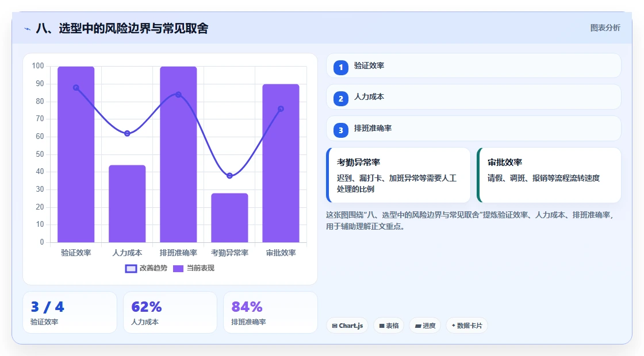Click the 改善趋势 legend label
Screen dimensions: 644x356
click(154, 268)
